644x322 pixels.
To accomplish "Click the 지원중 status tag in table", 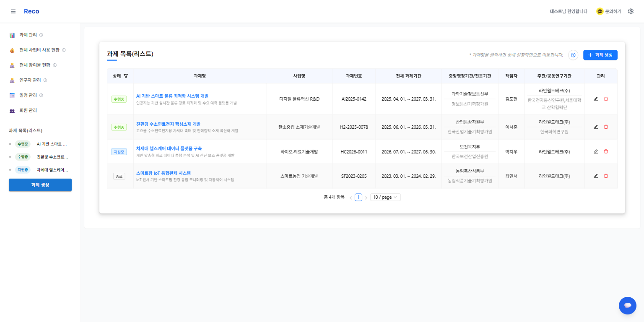I will coord(119,152).
